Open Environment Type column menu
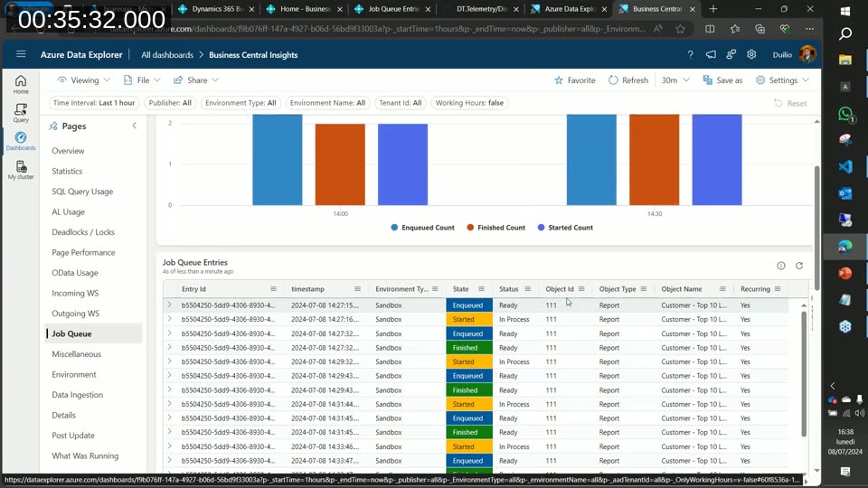Viewport: 868px width, 488px height. [435, 289]
